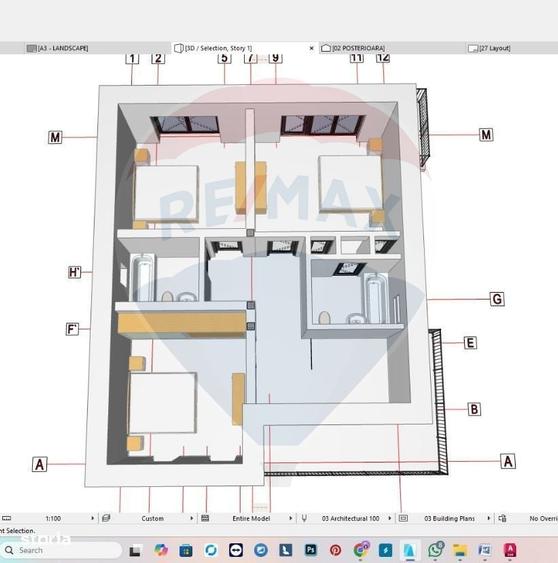This screenshot has width=558, height=563.
Task: Open WhatsApp from the taskbar
Action: pos(436,549)
